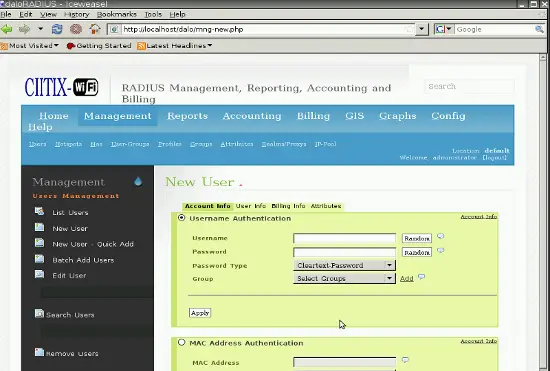The height and width of the screenshot is (371, 550).
Task: Open the Tools menu
Action: 153,14
